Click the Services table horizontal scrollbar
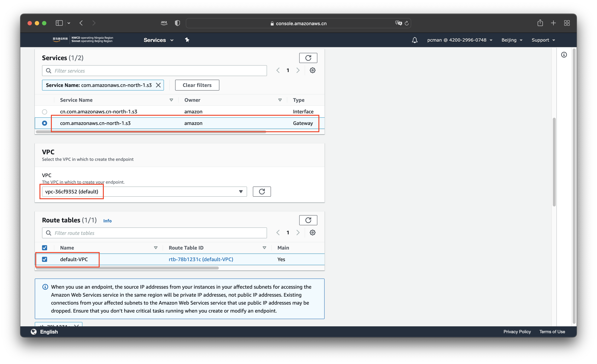Screen dimensions: 597x364 tap(151, 132)
